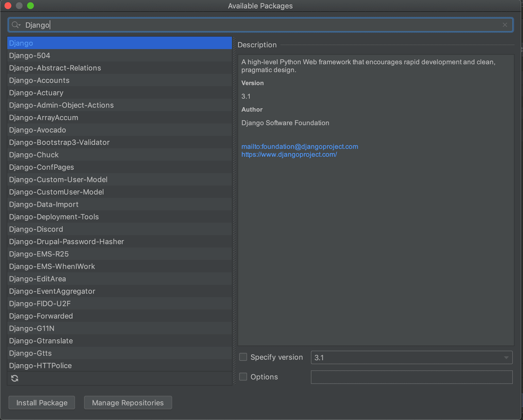
Task: Select the Django-Avocado package
Action: coord(120,130)
